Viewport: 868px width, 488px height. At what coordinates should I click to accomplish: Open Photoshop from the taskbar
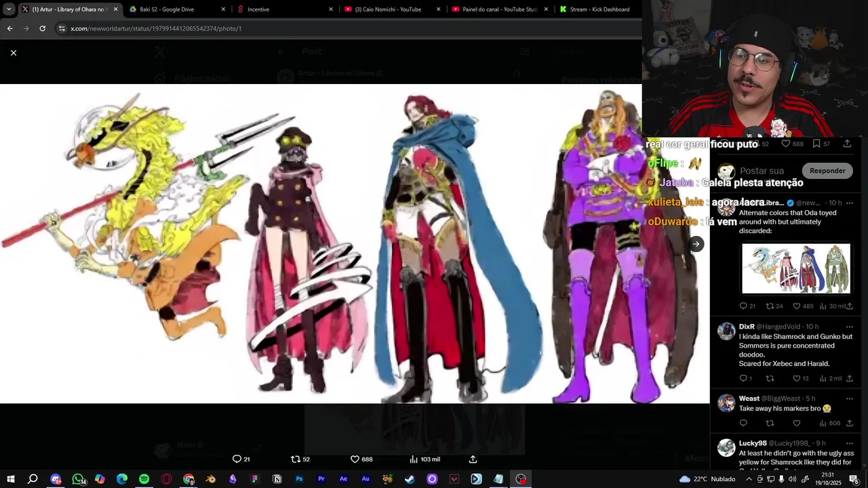coord(299,479)
